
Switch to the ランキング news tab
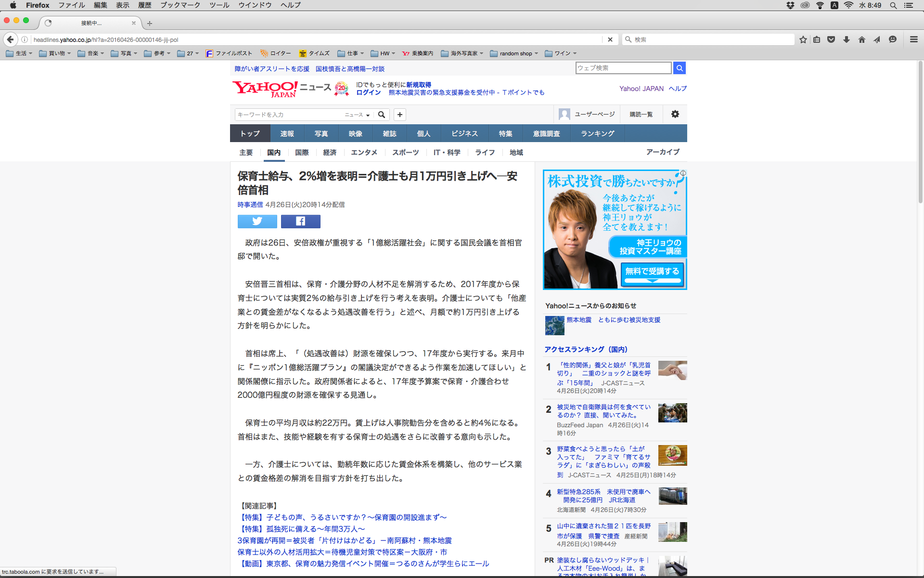point(597,133)
